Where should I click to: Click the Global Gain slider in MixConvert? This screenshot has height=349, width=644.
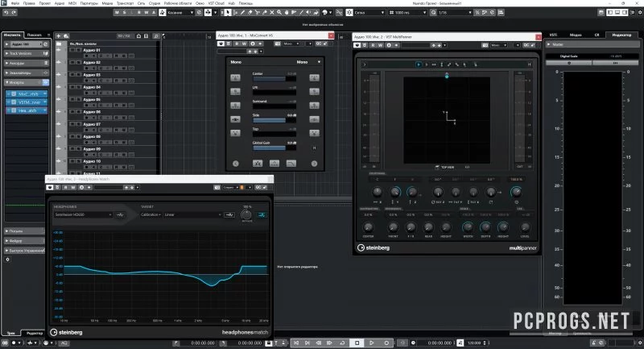coord(275,148)
